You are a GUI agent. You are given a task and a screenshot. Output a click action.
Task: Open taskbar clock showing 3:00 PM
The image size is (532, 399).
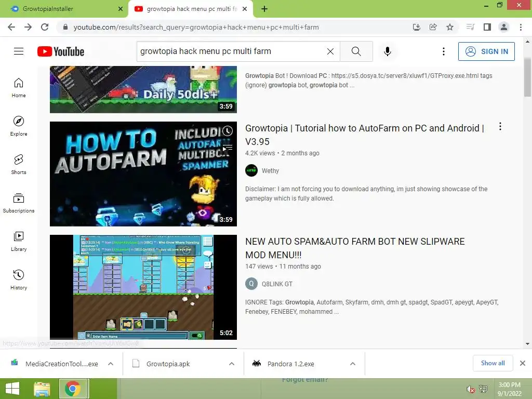(509, 389)
